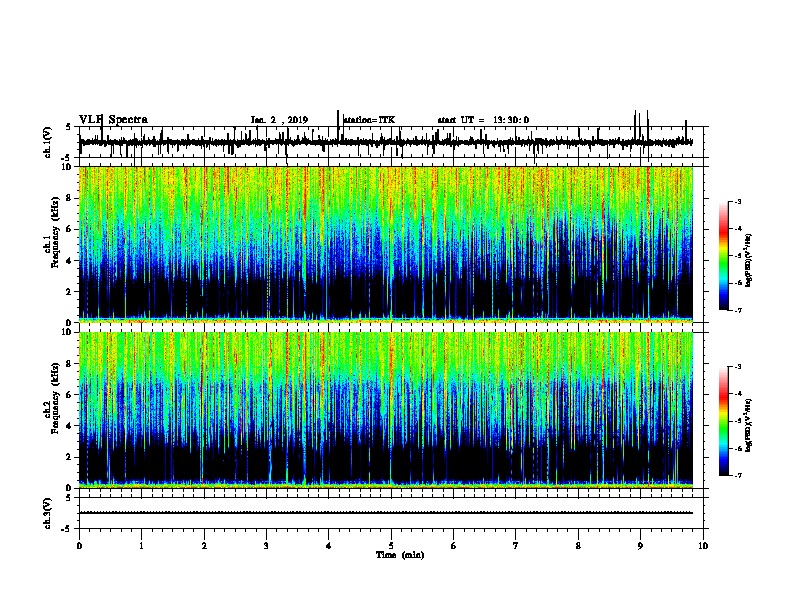Screen dimensions: 792x612
Task: Click the ch.1 spectrogram color scale bar
Action: coord(723,256)
